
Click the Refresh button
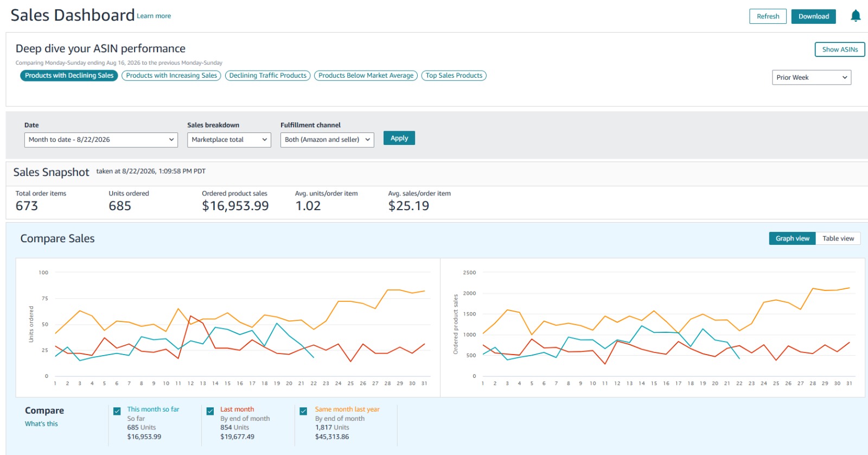[x=768, y=16]
